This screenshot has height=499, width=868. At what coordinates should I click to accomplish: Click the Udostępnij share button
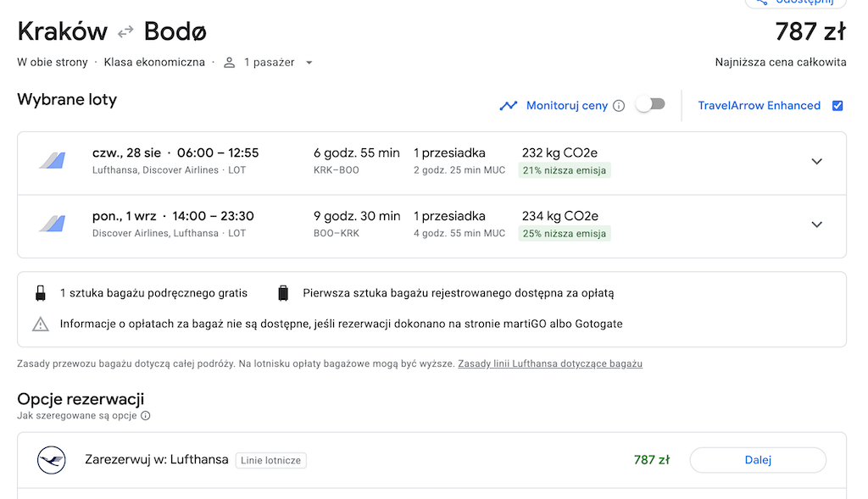pos(795,2)
